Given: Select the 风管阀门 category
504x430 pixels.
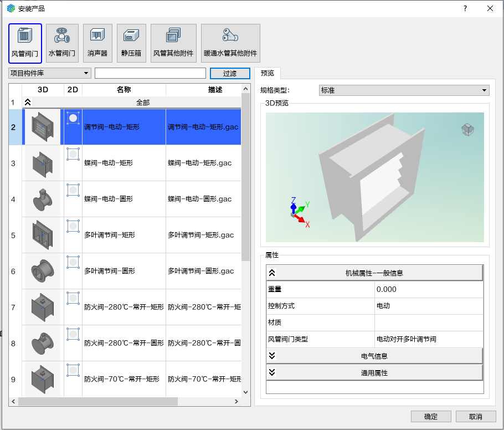Looking at the screenshot, I should pyautogui.click(x=25, y=43).
